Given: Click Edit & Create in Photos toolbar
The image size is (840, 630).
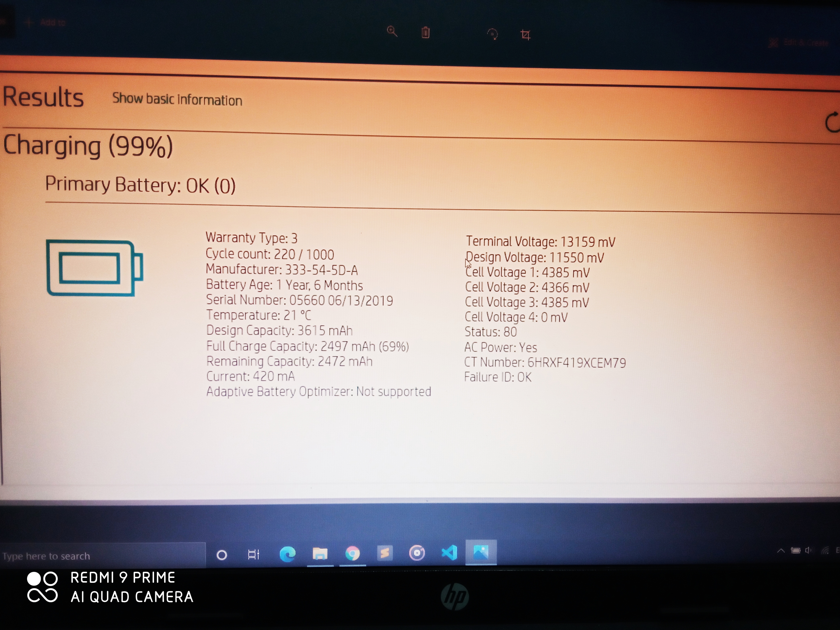Looking at the screenshot, I should click(799, 43).
